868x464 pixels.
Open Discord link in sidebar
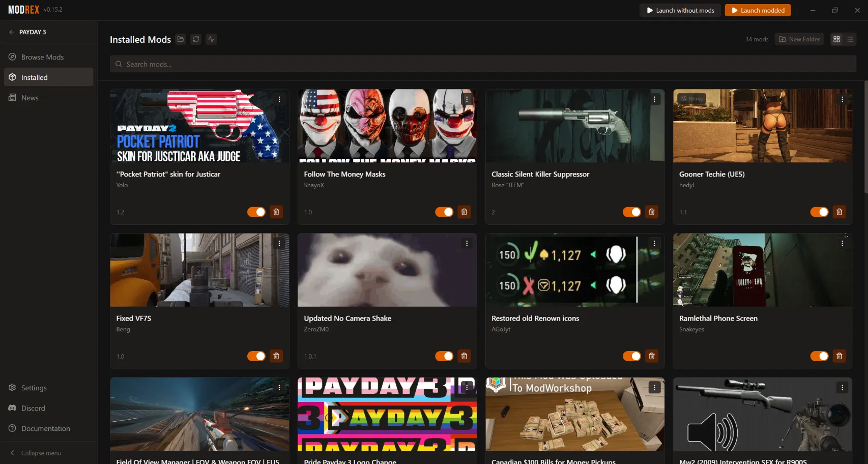click(x=48, y=408)
